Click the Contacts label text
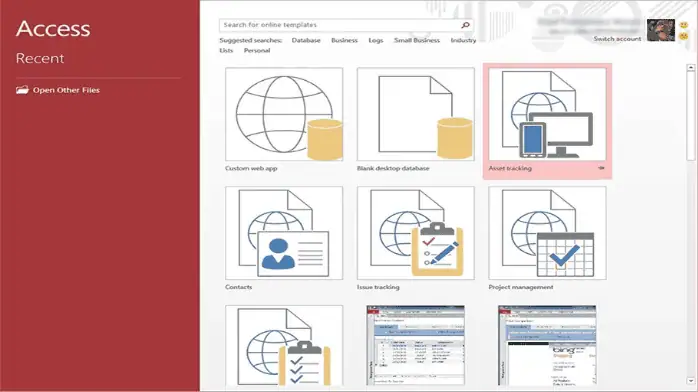This screenshot has width=698, height=392. click(x=239, y=287)
